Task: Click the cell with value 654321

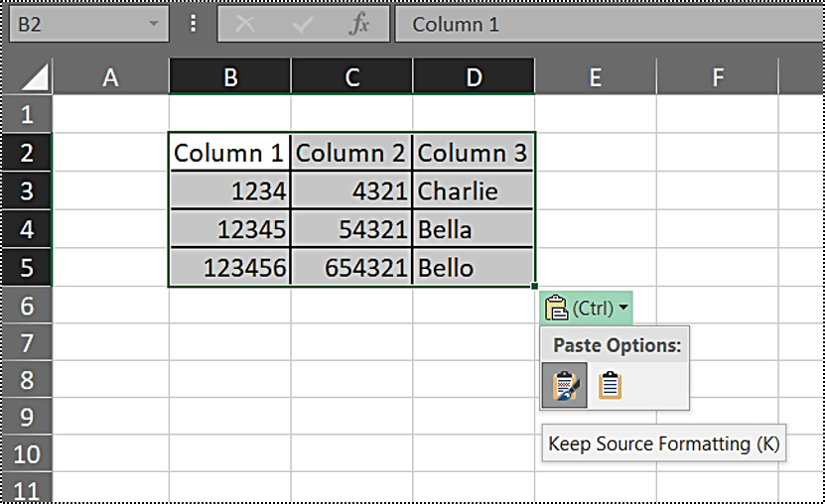Action: click(351, 268)
